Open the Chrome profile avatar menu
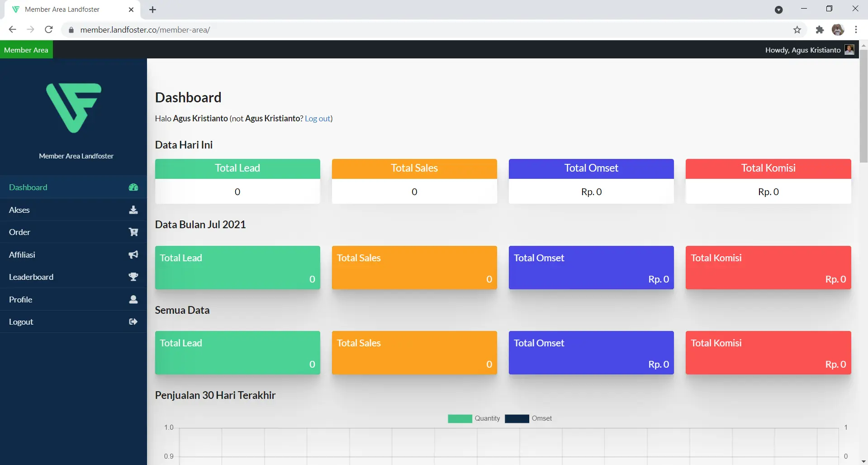The image size is (868, 465). 838,30
